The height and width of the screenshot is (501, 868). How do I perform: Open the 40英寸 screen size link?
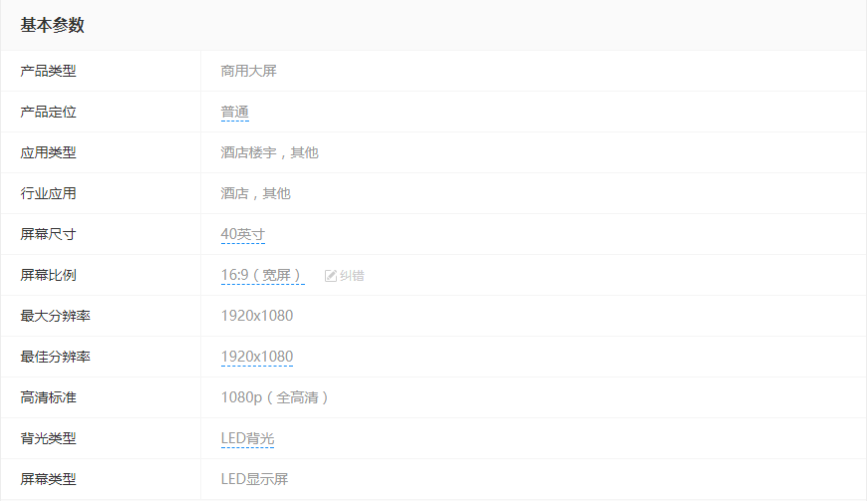pyautogui.click(x=242, y=235)
